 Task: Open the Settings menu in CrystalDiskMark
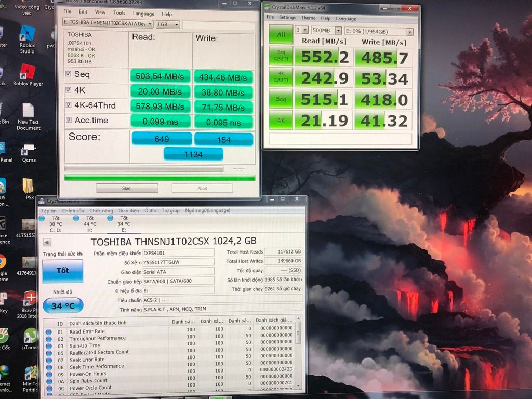287,17
